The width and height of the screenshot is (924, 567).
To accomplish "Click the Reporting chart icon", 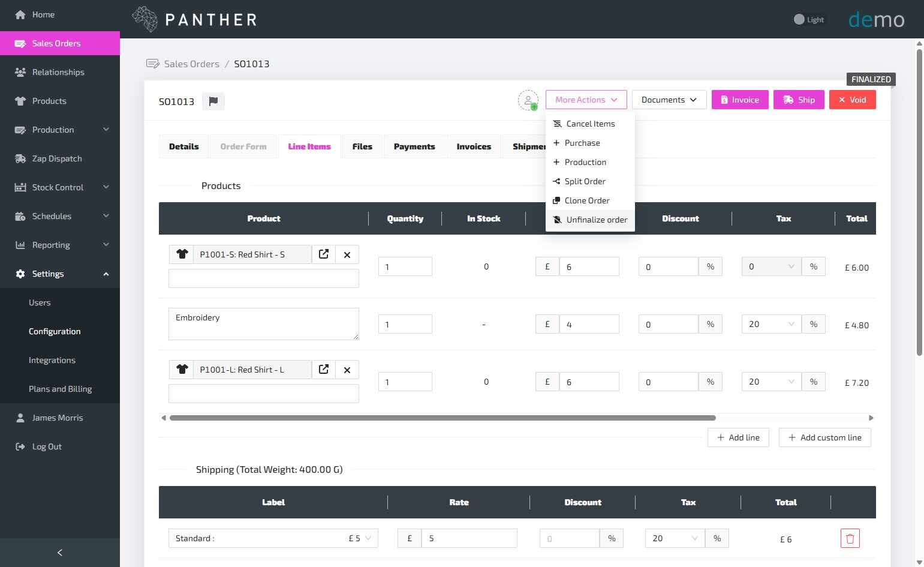I will pyautogui.click(x=20, y=245).
